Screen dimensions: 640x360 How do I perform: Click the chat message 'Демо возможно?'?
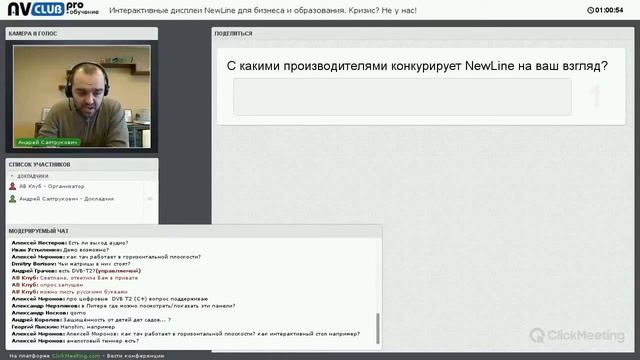60,250
